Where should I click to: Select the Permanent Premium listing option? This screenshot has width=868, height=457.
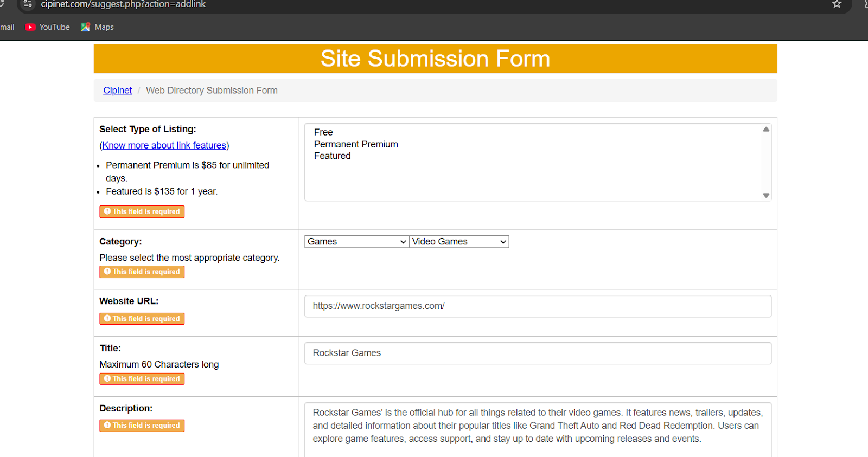click(356, 144)
